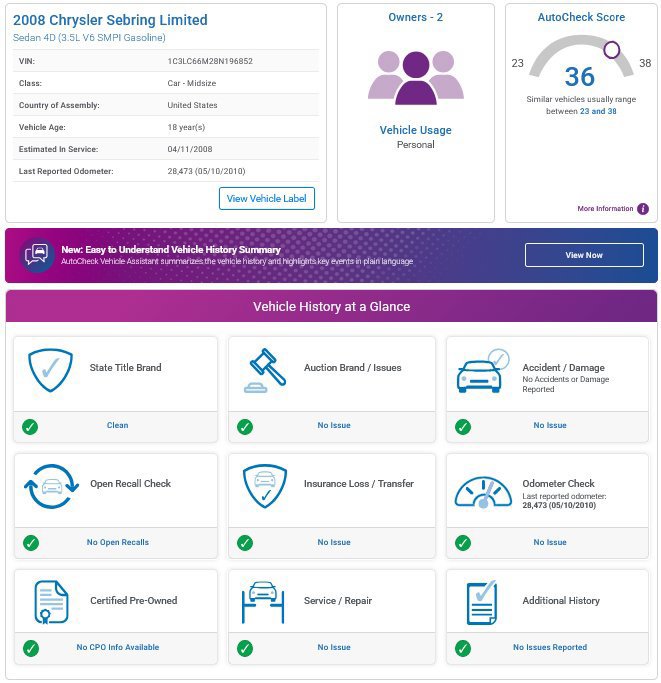Image resolution: width=661 pixels, height=683 pixels.
Task: Click the 04/11/2008 in service date
Action: (190, 149)
